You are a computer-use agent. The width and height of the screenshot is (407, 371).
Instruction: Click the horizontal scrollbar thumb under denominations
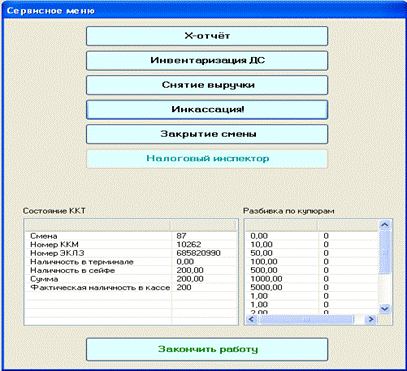tap(305, 319)
